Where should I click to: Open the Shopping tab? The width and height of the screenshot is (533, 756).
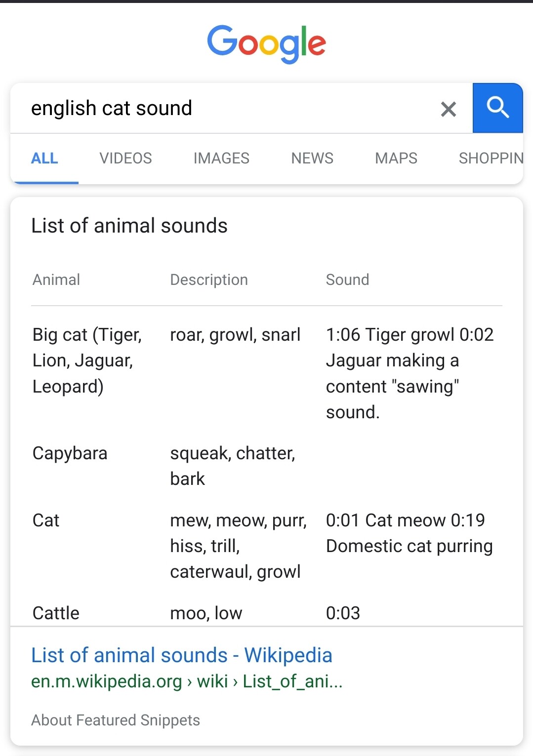pos(491,158)
